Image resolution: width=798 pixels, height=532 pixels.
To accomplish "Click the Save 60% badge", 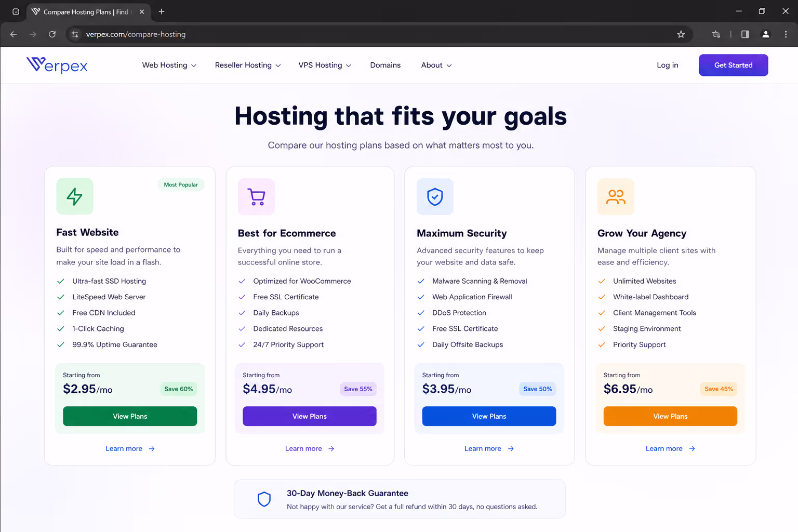I will pos(179,389).
